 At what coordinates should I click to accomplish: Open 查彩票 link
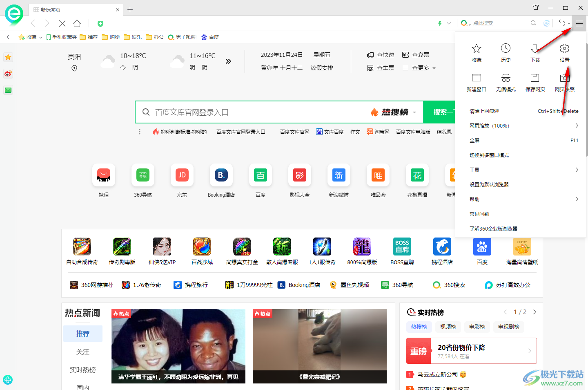[416, 55]
